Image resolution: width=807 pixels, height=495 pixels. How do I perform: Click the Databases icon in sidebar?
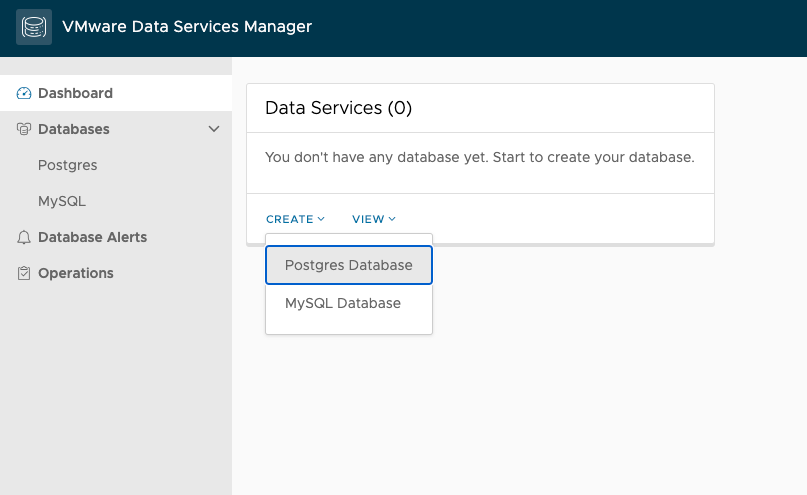click(x=24, y=129)
